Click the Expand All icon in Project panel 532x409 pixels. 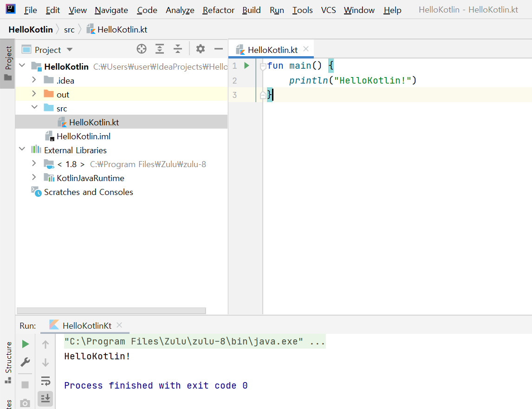click(160, 49)
